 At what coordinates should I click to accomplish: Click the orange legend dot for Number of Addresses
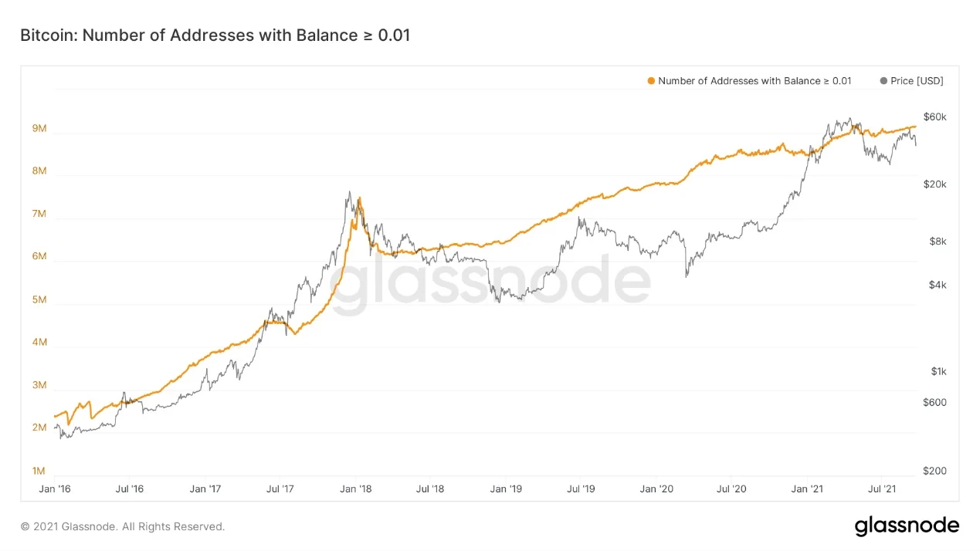(x=652, y=81)
